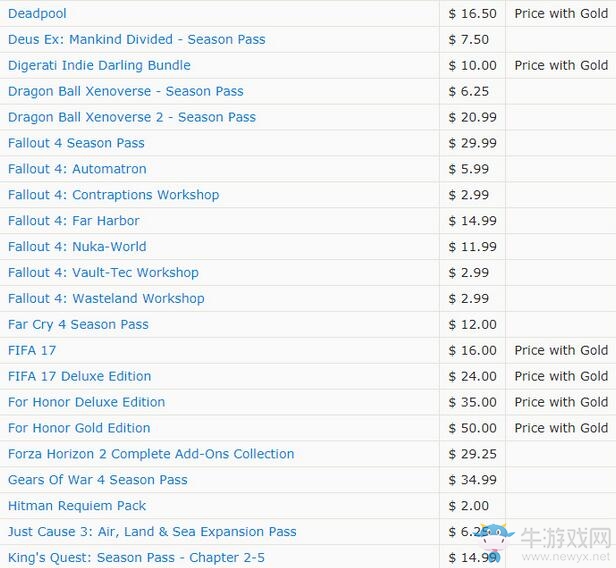Open Fallout 4: Nuka-World link
The width and height of the screenshot is (616, 568).
(77, 247)
